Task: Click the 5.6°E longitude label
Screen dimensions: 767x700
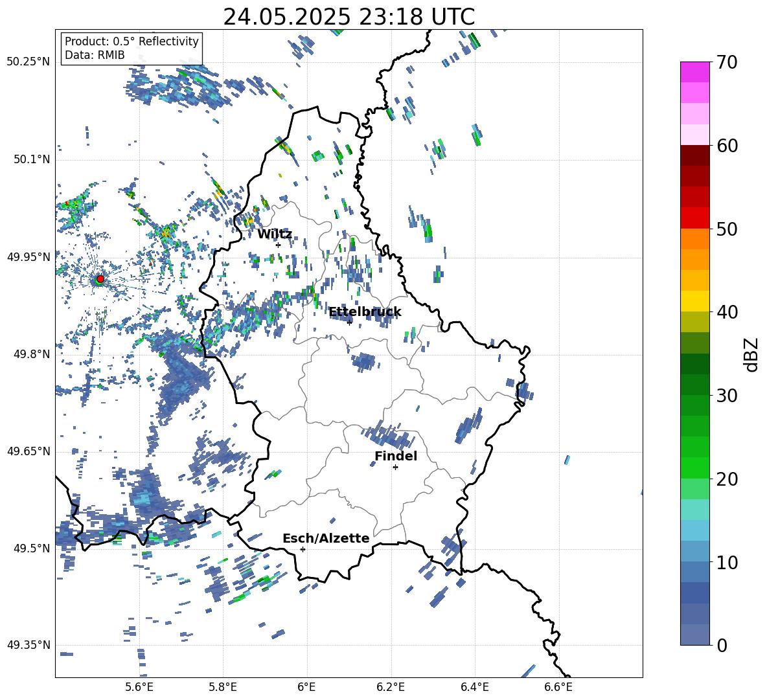Action: click(139, 687)
